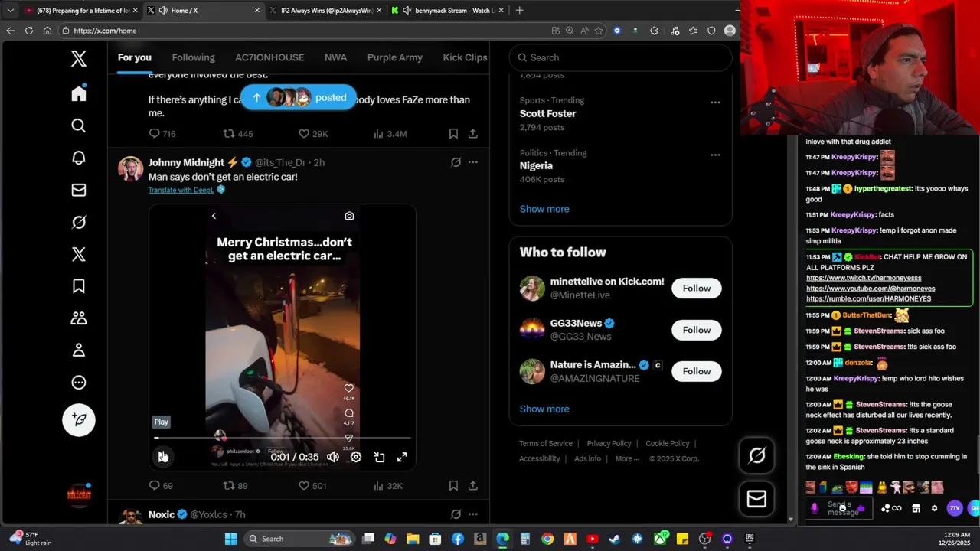
Task: Show more trending topics
Action: click(x=544, y=209)
